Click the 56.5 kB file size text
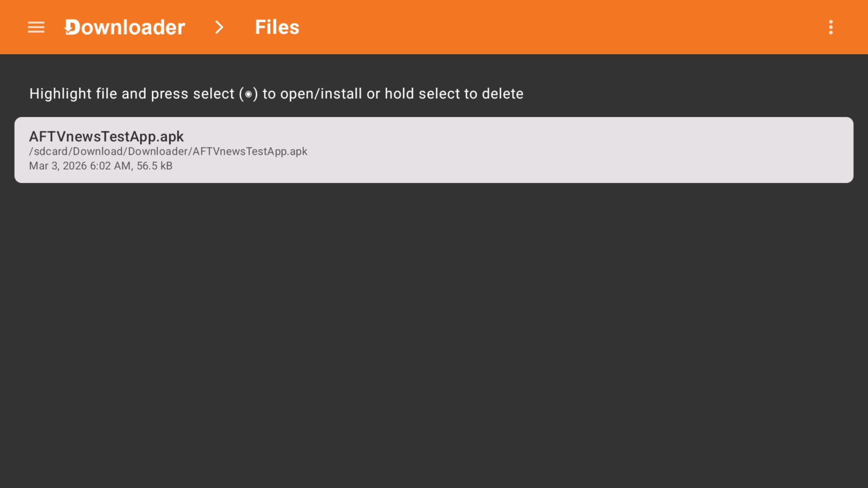The image size is (868, 488). click(x=154, y=166)
